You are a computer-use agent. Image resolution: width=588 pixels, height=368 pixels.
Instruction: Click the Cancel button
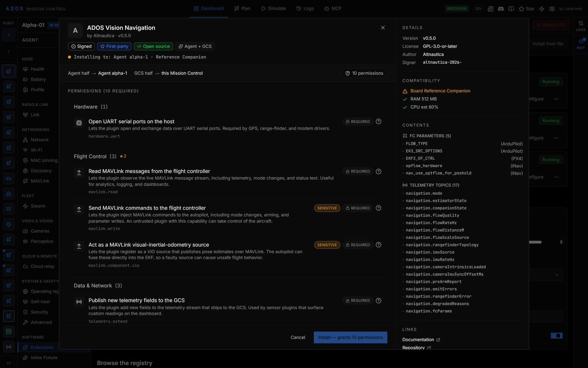(x=298, y=337)
